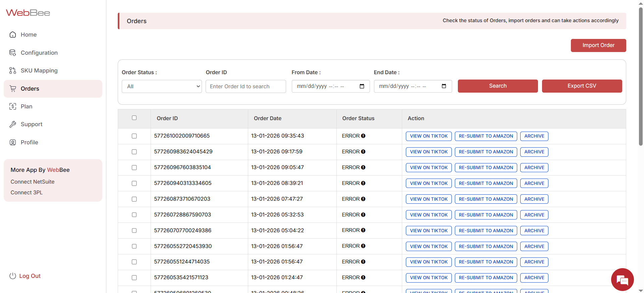Open the Connect NetSuite link
The height and width of the screenshot is (293, 644).
pos(33,182)
